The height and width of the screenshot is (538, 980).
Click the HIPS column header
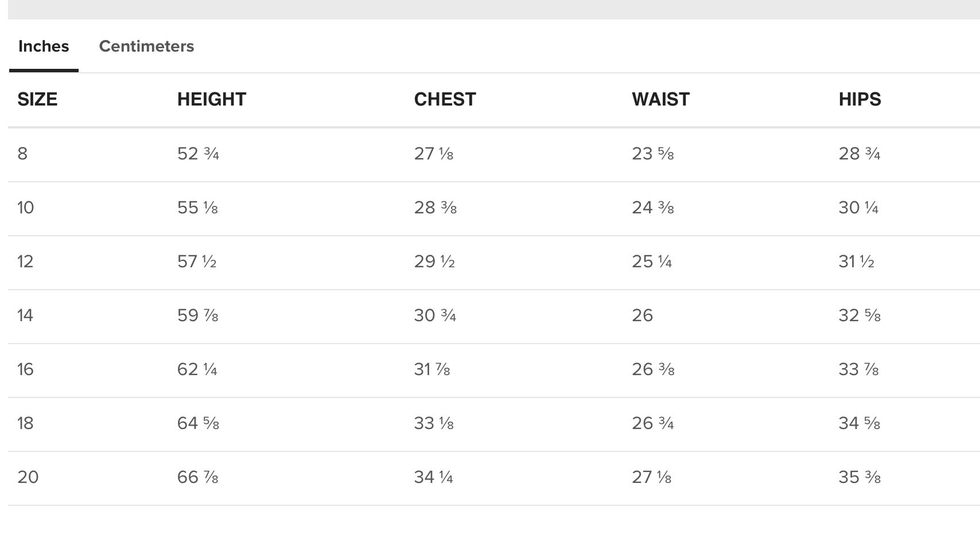click(x=860, y=99)
